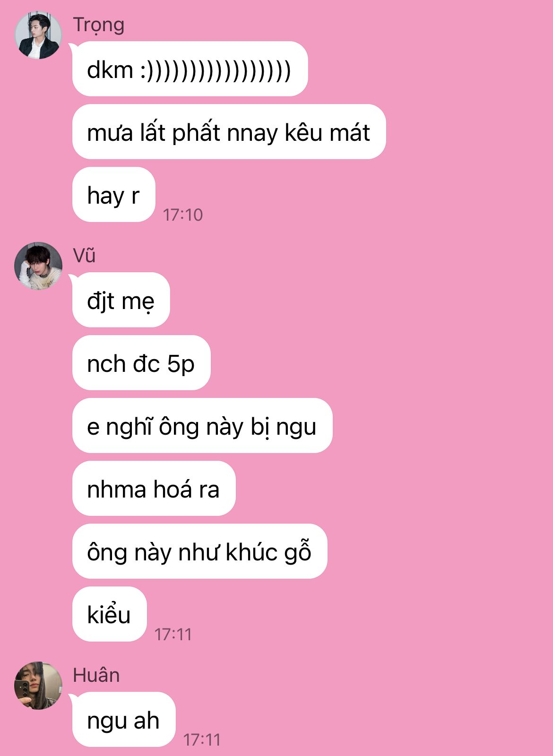Tap the sender name Vũ
This screenshot has width=553, height=756.
85,256
